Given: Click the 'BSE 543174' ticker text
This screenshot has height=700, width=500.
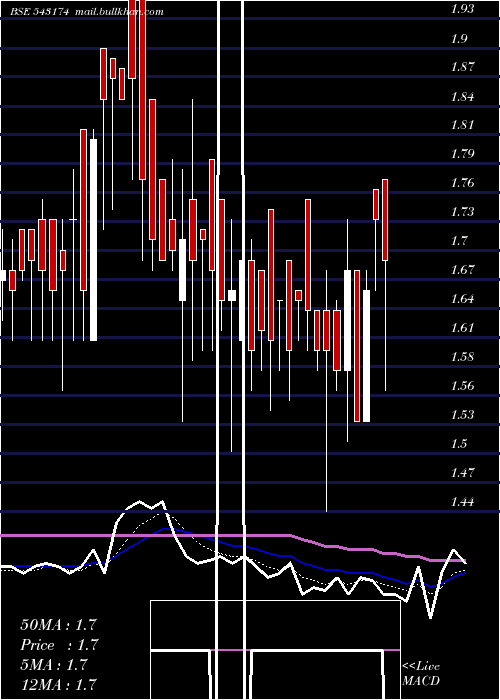Looking at the screenshot, I should (x=40, y=12).
